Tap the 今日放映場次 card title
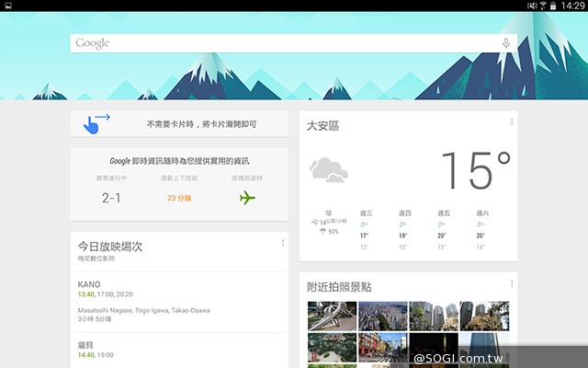Screen dimensions: 588x368 pos(110,247)
